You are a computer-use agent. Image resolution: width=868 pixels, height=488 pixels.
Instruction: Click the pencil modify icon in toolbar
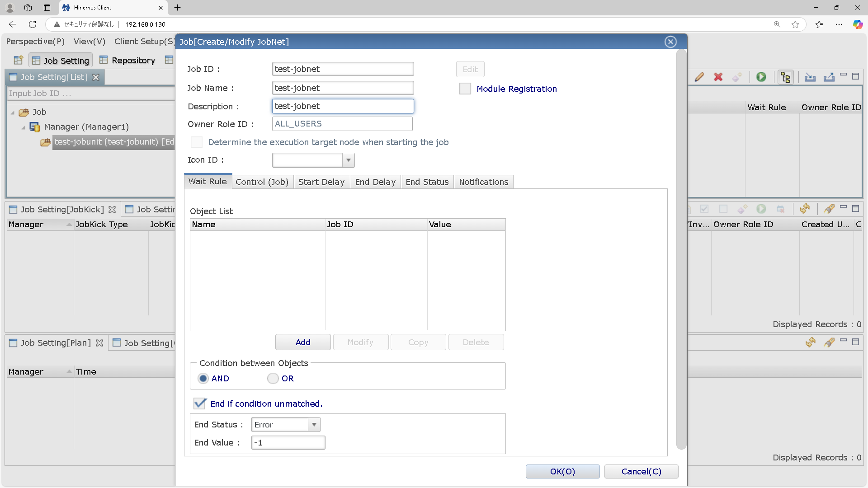(699, 77)
